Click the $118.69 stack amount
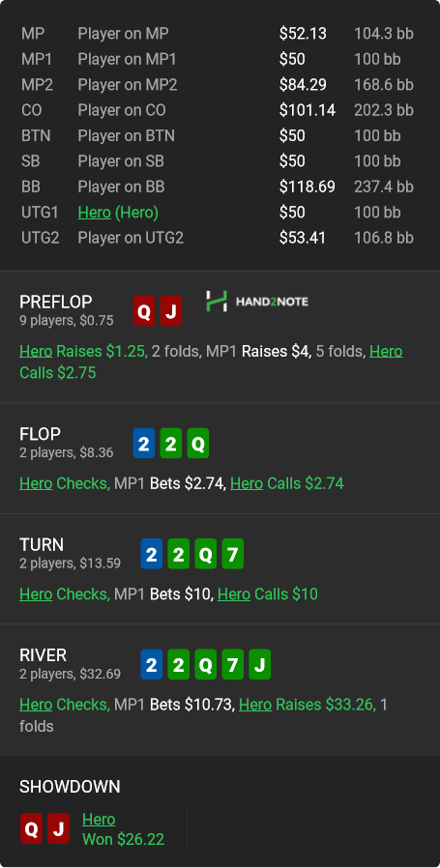The width and height of the screenshot is (440, 868). [307, 187]
